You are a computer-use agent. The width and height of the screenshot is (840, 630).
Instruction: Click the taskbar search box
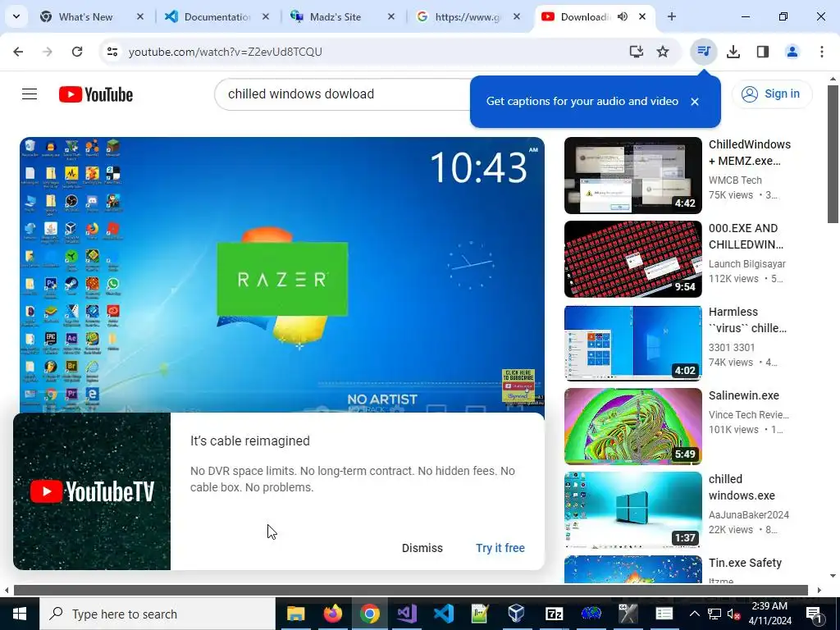(157, 614)
